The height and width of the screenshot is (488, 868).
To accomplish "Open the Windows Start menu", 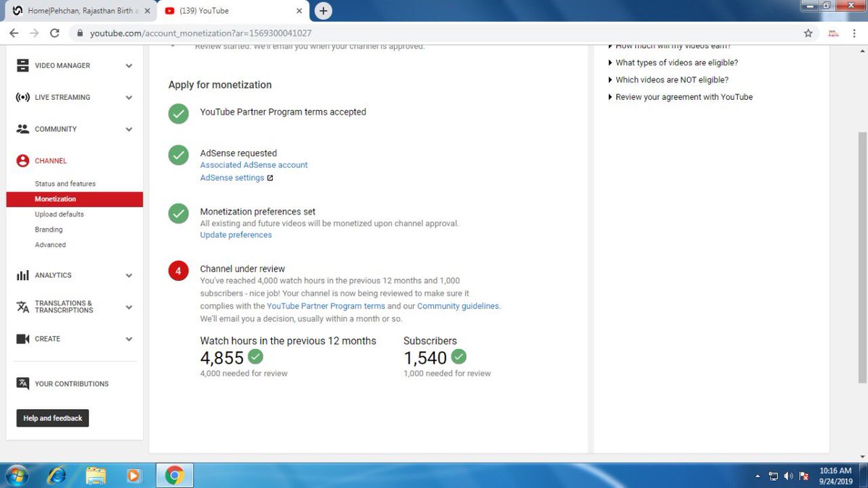I will point(16,476).
